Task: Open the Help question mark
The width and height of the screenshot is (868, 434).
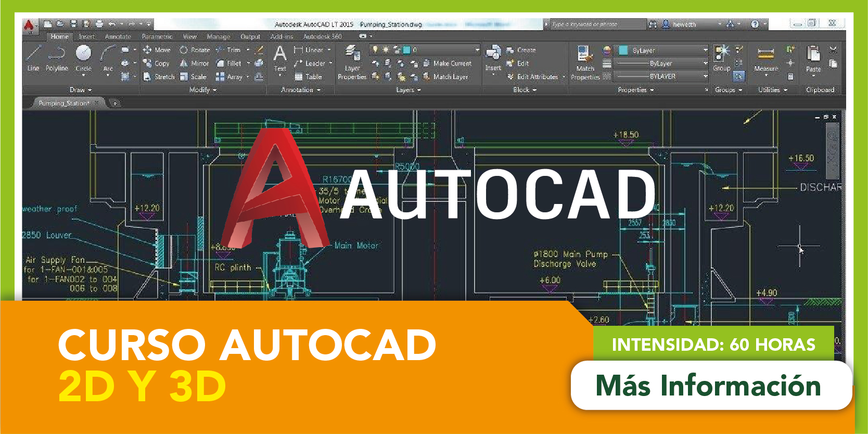Action: (755, 24)
